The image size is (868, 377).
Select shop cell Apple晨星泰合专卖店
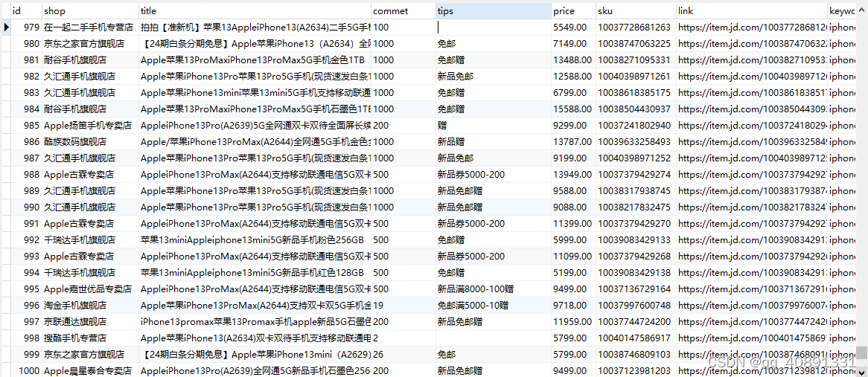point(90,371)
